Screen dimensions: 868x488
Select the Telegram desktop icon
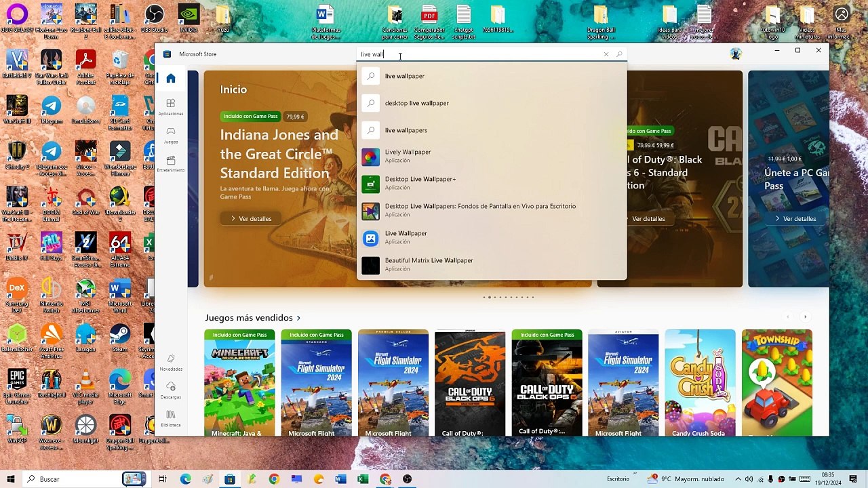tap(52, 110)
